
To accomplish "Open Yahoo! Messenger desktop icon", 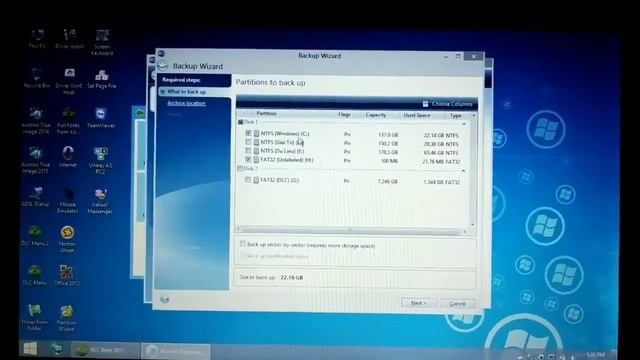I will (x=100, y=200).
